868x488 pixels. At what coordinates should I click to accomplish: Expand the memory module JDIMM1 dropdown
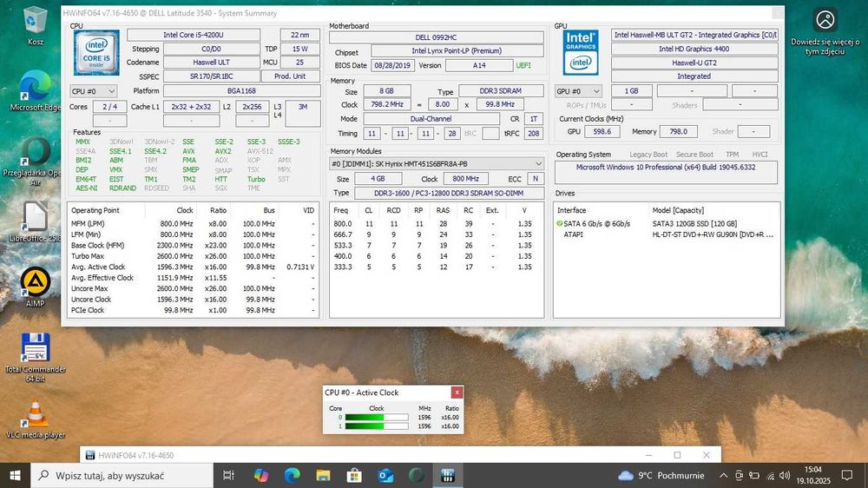[x=437, y=164]
